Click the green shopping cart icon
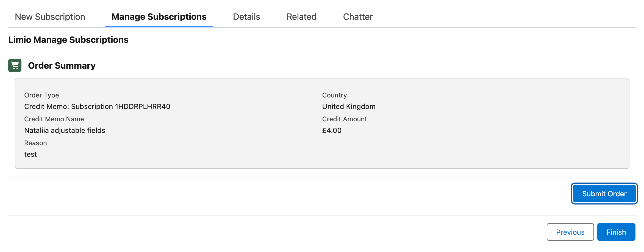This screenshot has height=252, width=644. (x=15, y=65)
